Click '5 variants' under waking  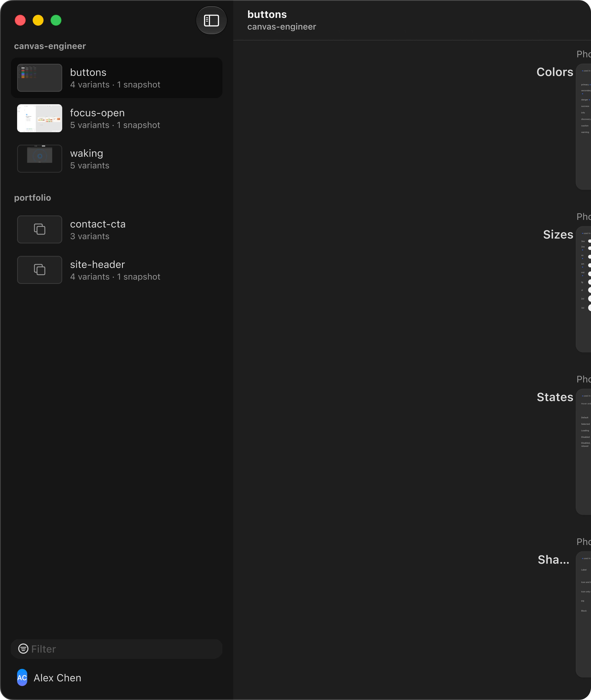(x=90, y=166)
